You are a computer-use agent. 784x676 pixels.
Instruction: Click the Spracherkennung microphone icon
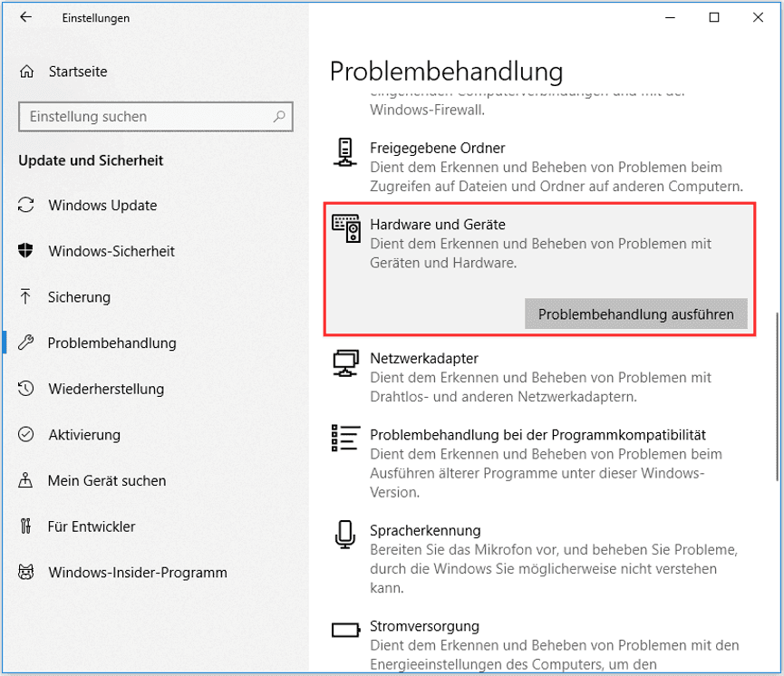[x=345, y=535]
